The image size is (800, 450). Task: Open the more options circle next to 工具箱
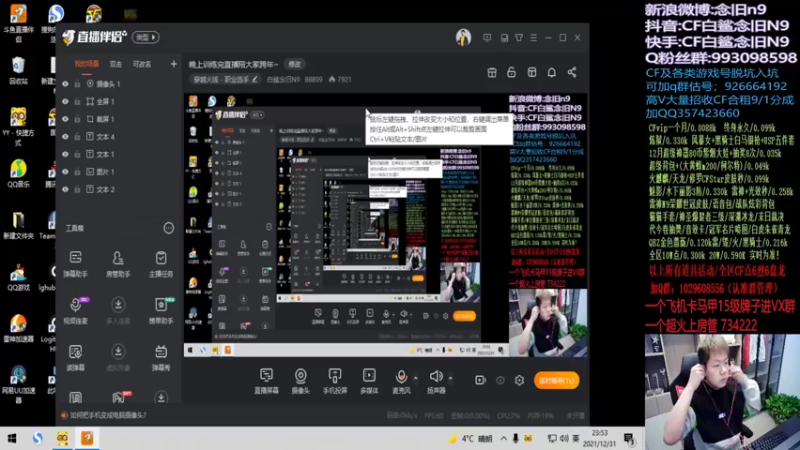click(x=168, y=228)
